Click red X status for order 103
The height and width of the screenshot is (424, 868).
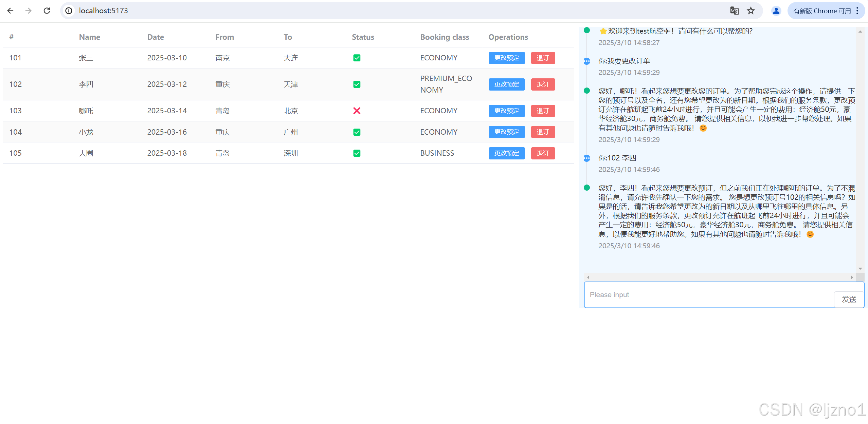point(357,111)
